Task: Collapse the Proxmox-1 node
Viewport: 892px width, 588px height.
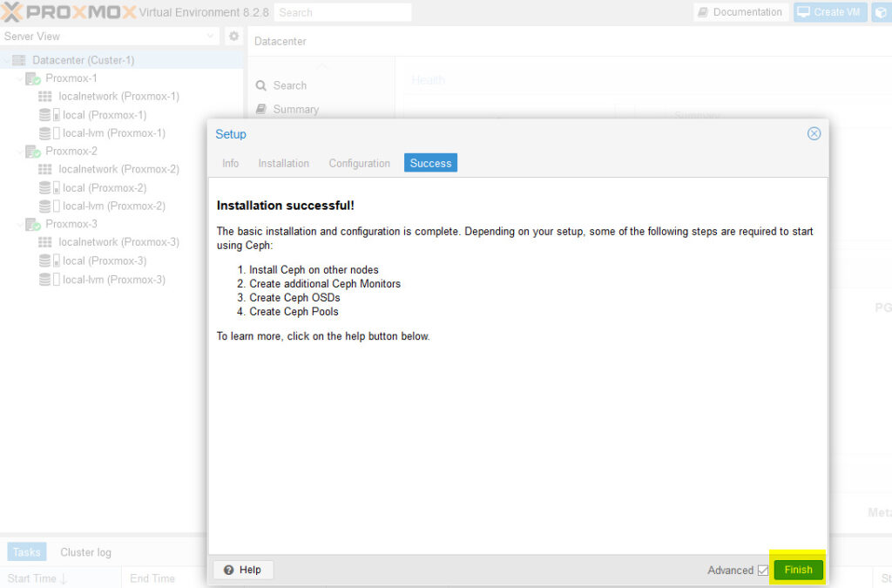Action: (x=20, y=78)
